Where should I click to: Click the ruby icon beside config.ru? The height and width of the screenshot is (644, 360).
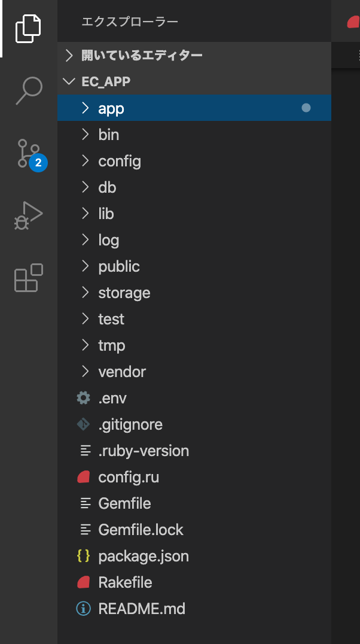pyautogui.click(x=83, y=477)
